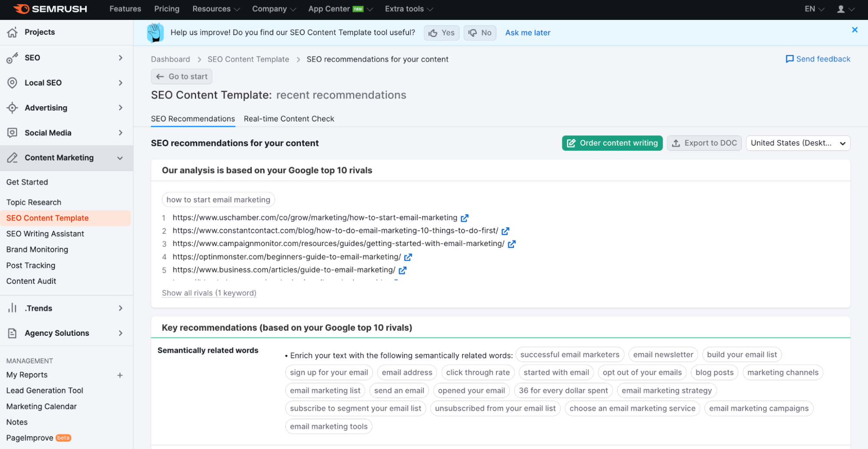
Task: Vote No with thumbs down
Action: [x=480, y=33]
